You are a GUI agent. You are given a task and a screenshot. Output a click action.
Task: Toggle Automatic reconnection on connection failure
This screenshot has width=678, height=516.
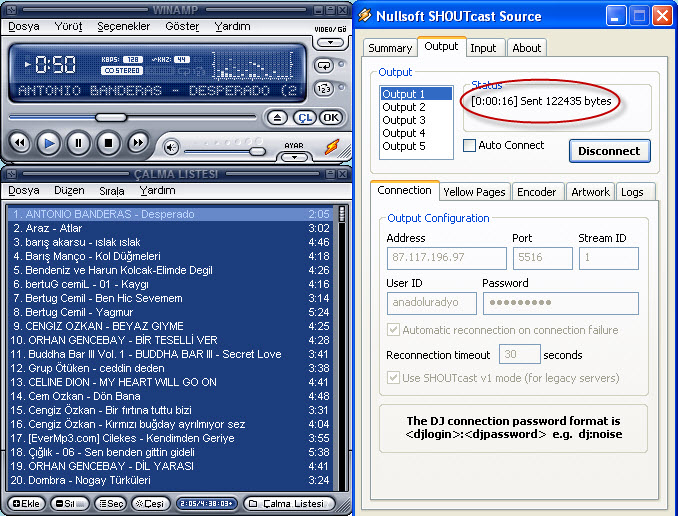pyautogui.click(x=393, y=330)
